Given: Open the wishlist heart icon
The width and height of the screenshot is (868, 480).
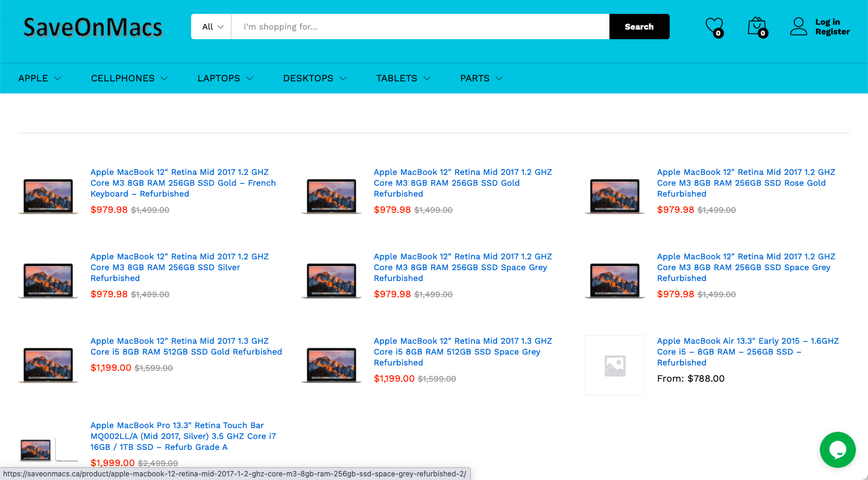Looking at the screenshot, I should click(x=714, y=27).
